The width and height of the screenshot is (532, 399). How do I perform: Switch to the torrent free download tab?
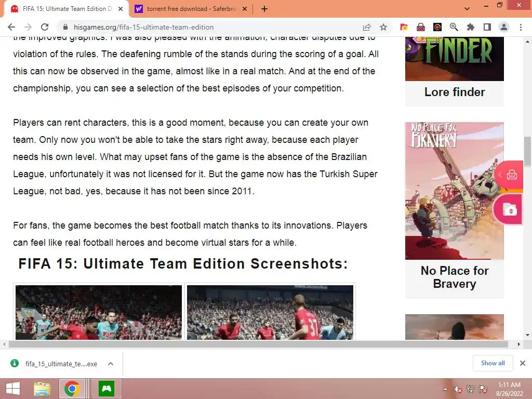click(191, 9)
